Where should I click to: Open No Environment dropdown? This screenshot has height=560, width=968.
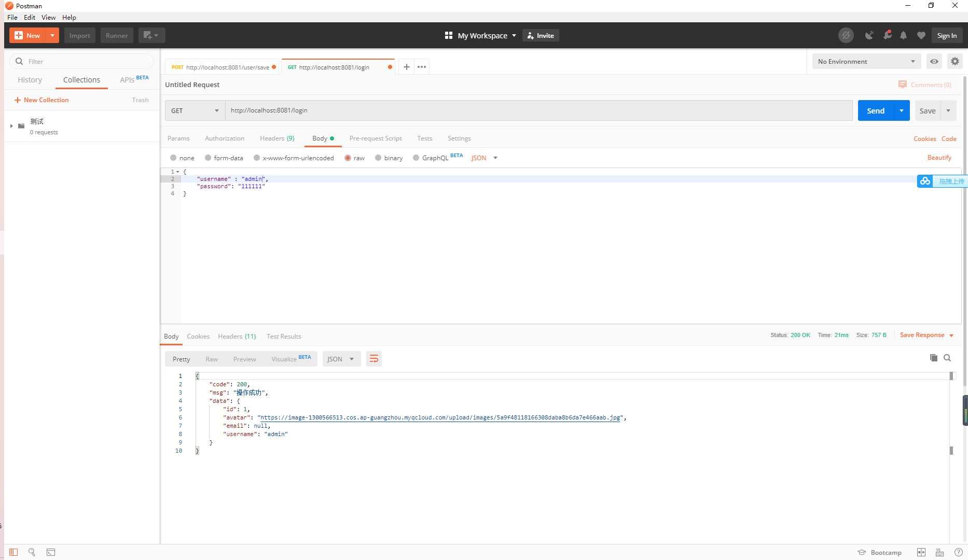866,61
